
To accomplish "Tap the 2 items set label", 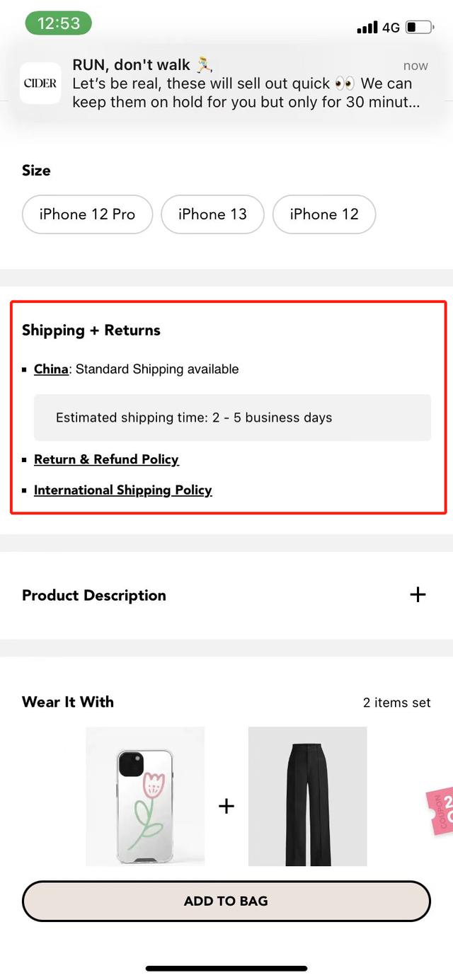I will click(x=396, y=703).
